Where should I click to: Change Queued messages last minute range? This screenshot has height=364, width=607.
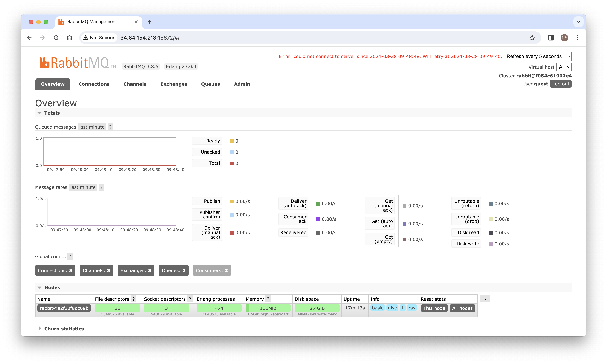[92, 127]
